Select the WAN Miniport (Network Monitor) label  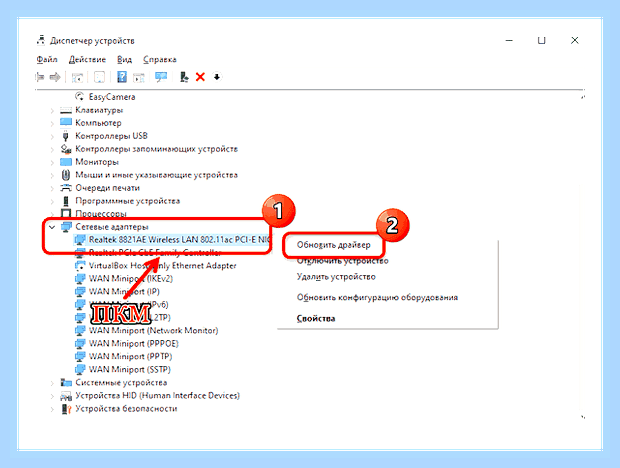point(153,330)
